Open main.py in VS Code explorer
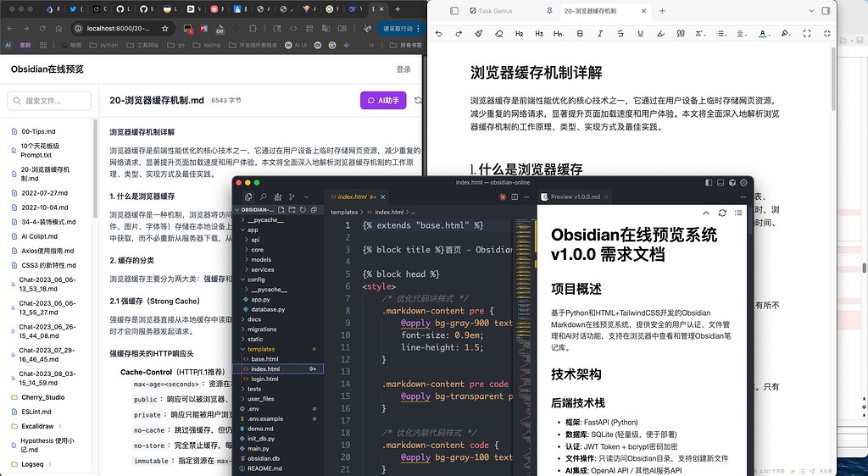 (258, 449)
